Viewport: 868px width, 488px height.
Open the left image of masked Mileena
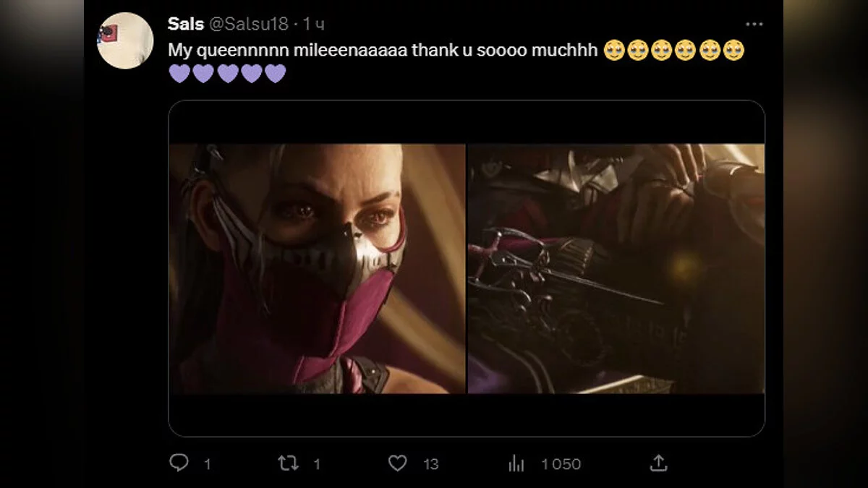317,269
